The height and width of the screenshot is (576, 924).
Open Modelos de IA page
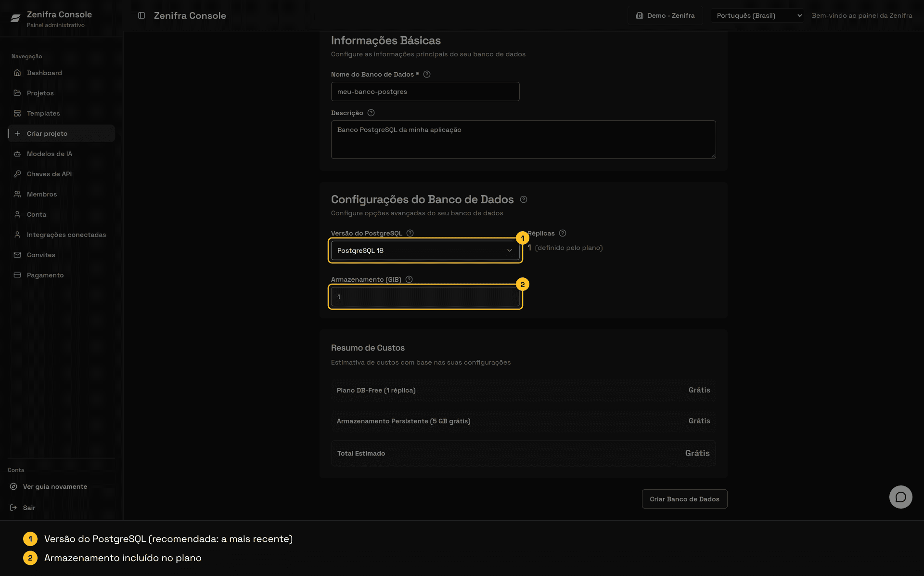click(62, 154)
